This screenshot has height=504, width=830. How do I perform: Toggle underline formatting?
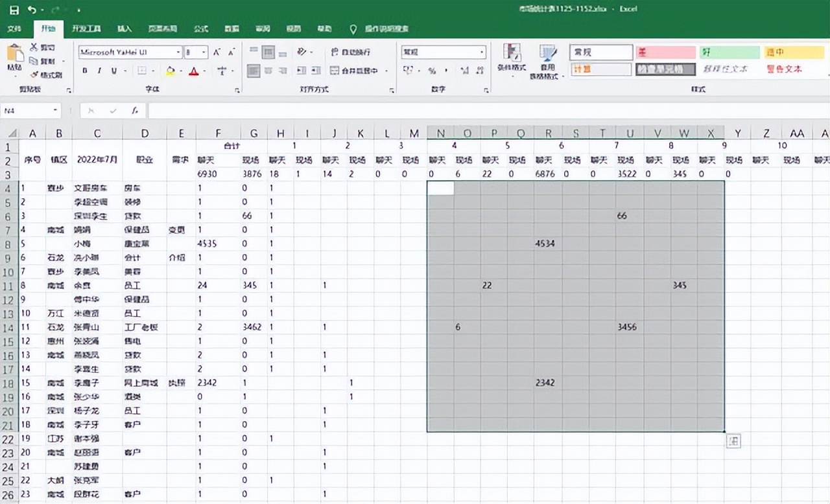114,71
